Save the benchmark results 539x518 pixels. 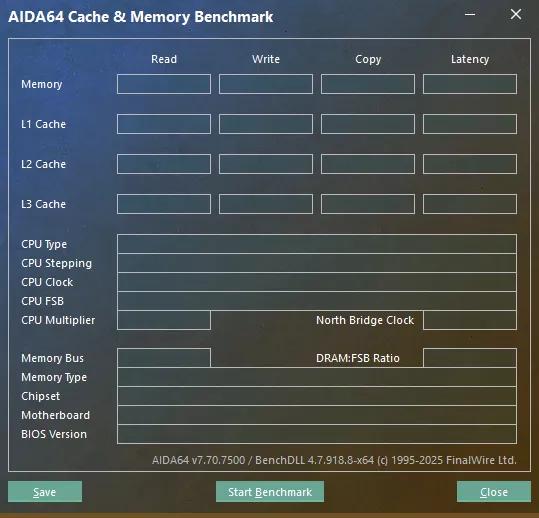45,492
